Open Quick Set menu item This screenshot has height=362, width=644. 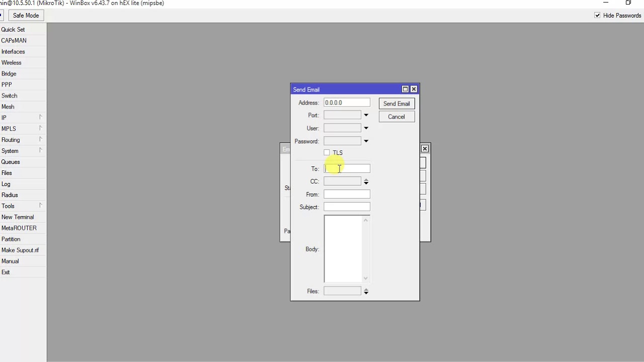[x=13, y=30]
